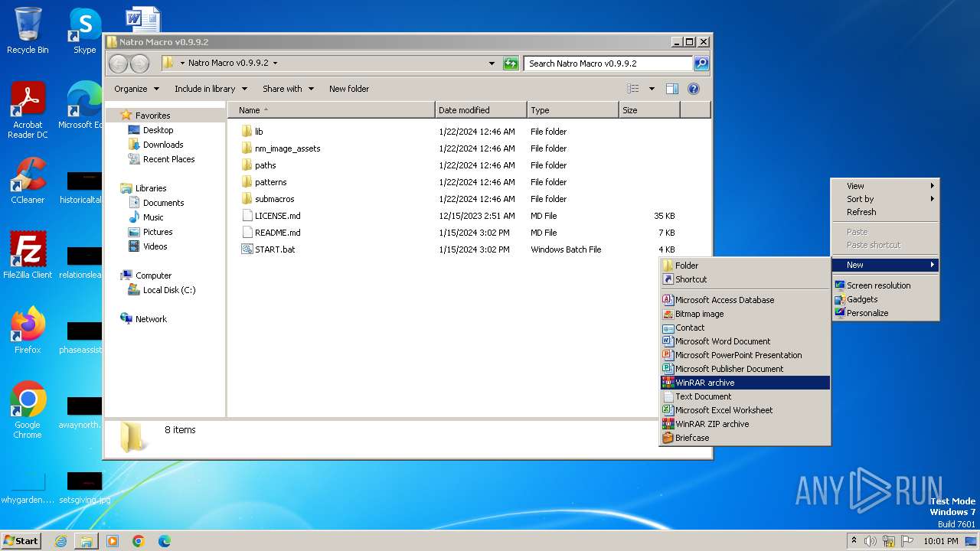Open Screen resolution from context menu
The image size is (980, 551).
[x=885, y=285]
